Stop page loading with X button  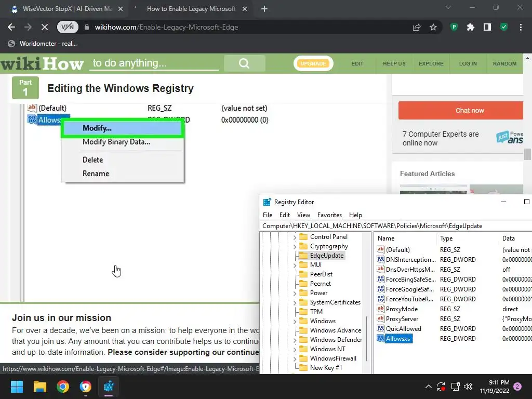pos(45,27)
